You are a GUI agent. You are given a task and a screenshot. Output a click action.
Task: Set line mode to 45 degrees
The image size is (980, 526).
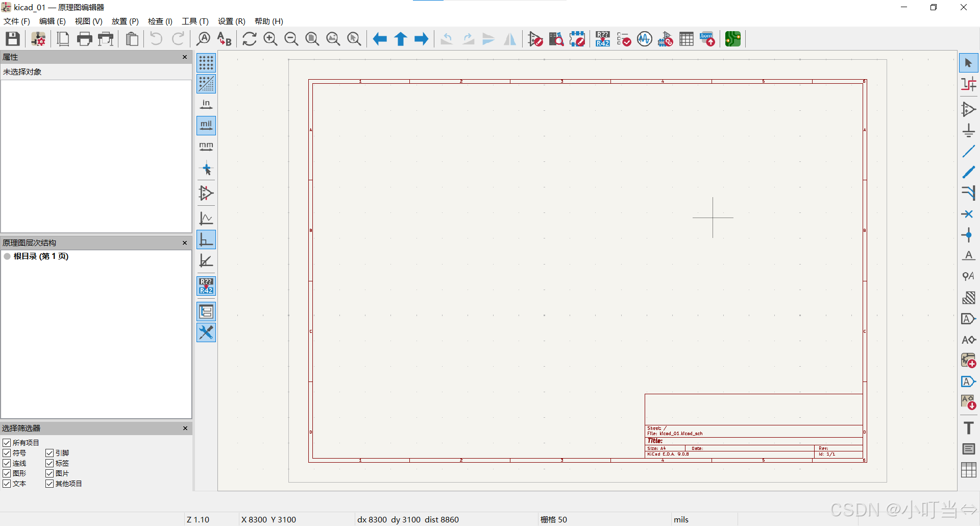coord(206,261)
